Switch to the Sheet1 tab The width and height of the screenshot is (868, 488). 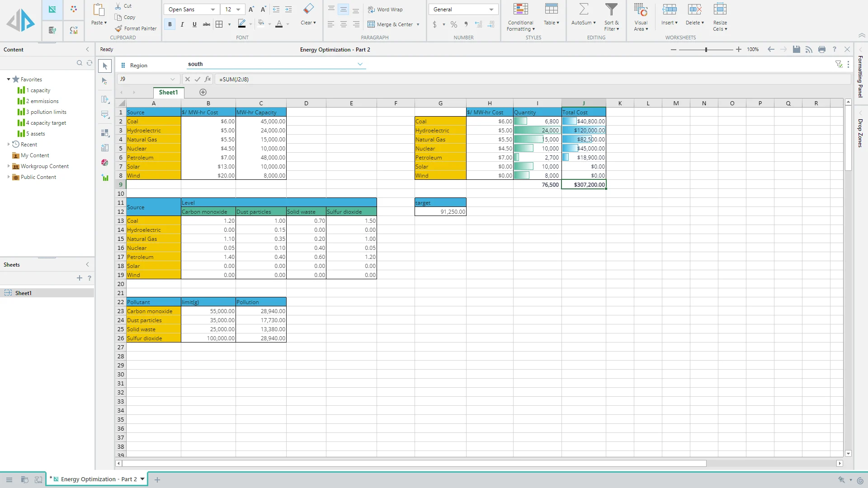[x=168, y=92]
